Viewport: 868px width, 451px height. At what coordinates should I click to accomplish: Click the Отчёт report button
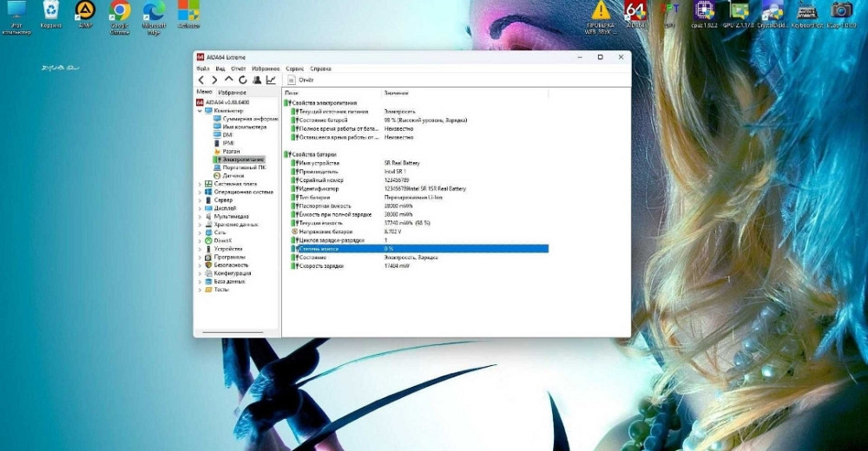pyautogui.click(x=301, y=80)
